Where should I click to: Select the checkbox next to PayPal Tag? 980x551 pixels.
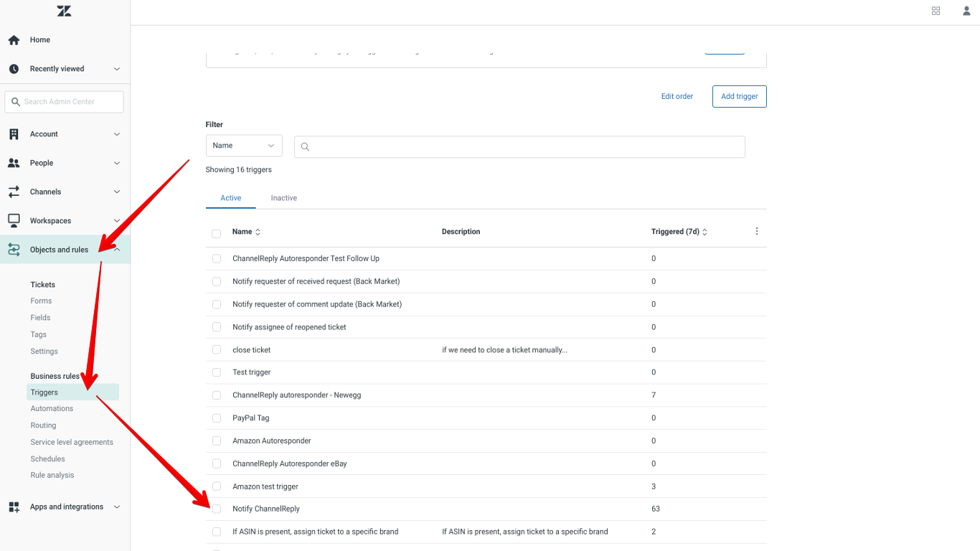216,418
